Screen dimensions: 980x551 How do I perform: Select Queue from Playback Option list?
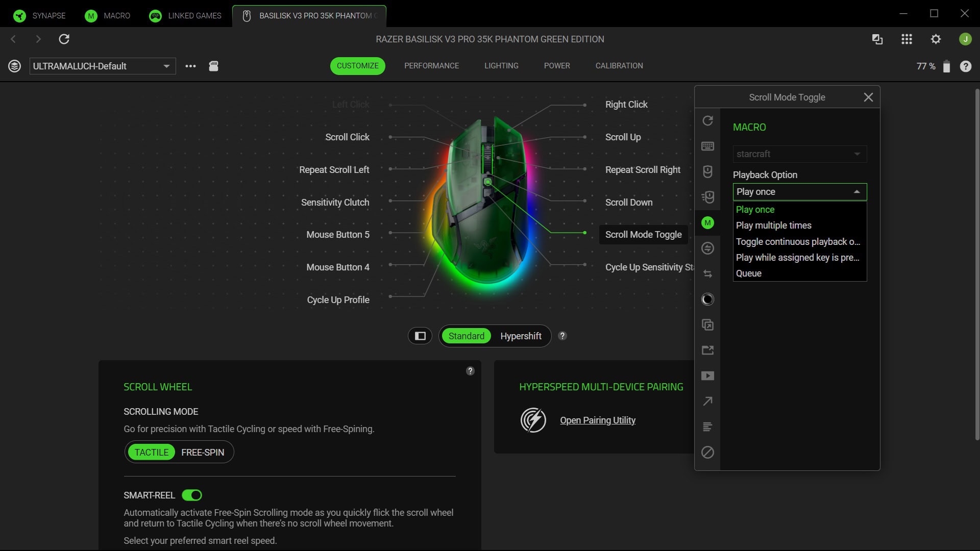[x=748, y=273]
